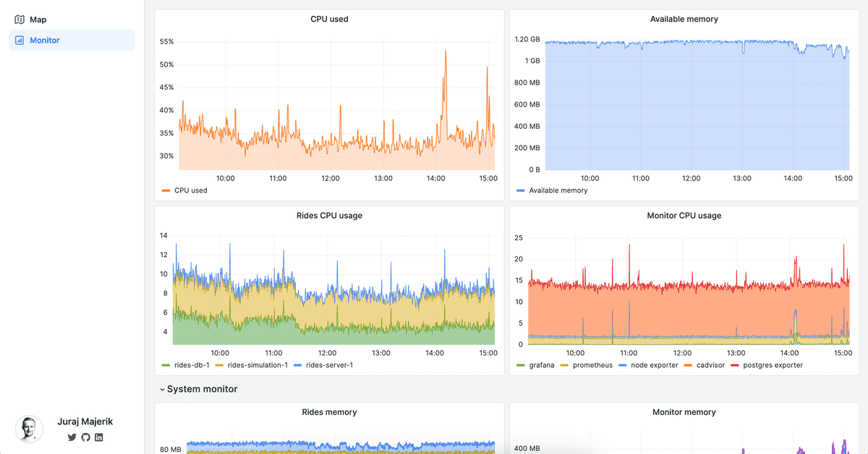
Task: Open the Monitor CPU usage panel menu
Action: point(684,216)
